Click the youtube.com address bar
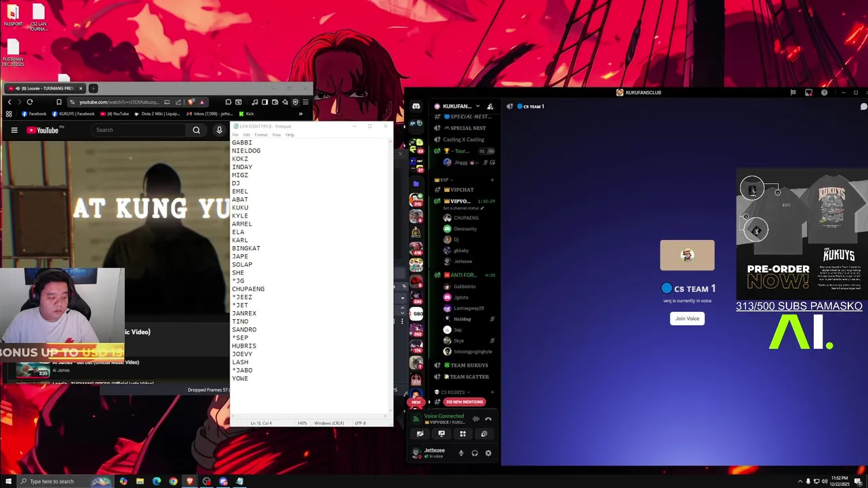 click(119, 102)
